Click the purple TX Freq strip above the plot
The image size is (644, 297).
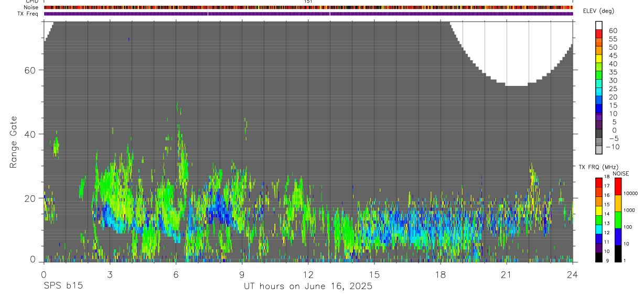click(308, 14)
